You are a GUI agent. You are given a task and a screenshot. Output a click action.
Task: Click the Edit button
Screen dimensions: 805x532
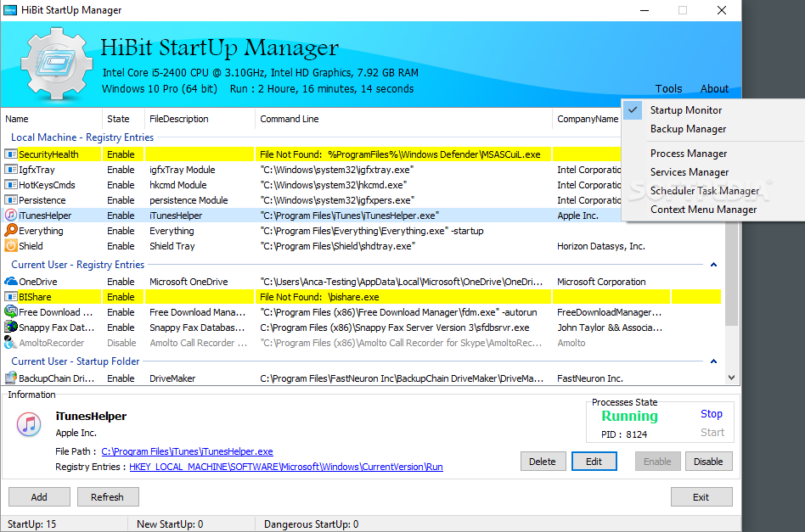[594, 462]
